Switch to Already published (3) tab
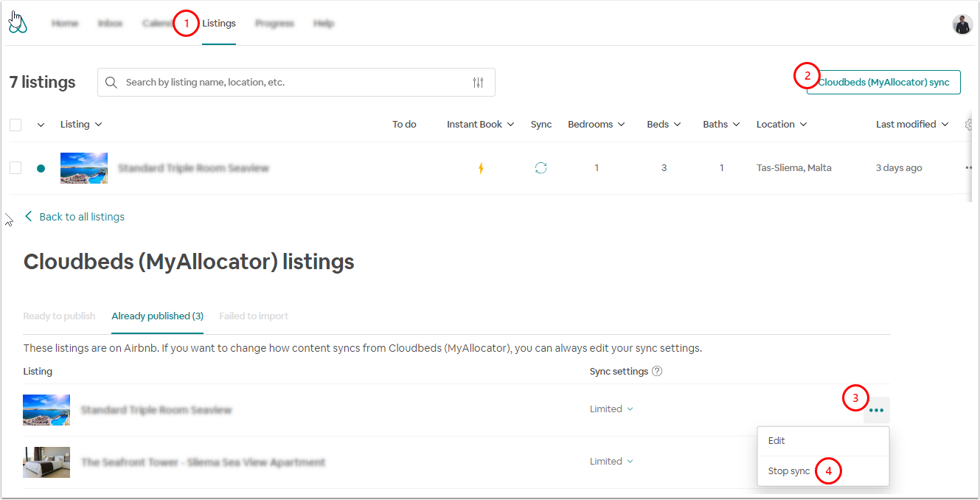Image resolution: width=980 pixels, height=500 pixels. pos(158,316)
